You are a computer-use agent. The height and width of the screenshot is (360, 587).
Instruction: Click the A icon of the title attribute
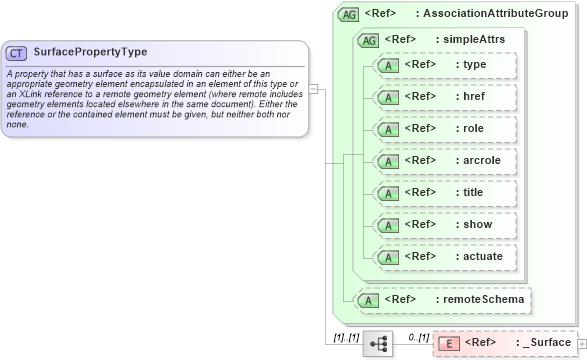[388, 194]
